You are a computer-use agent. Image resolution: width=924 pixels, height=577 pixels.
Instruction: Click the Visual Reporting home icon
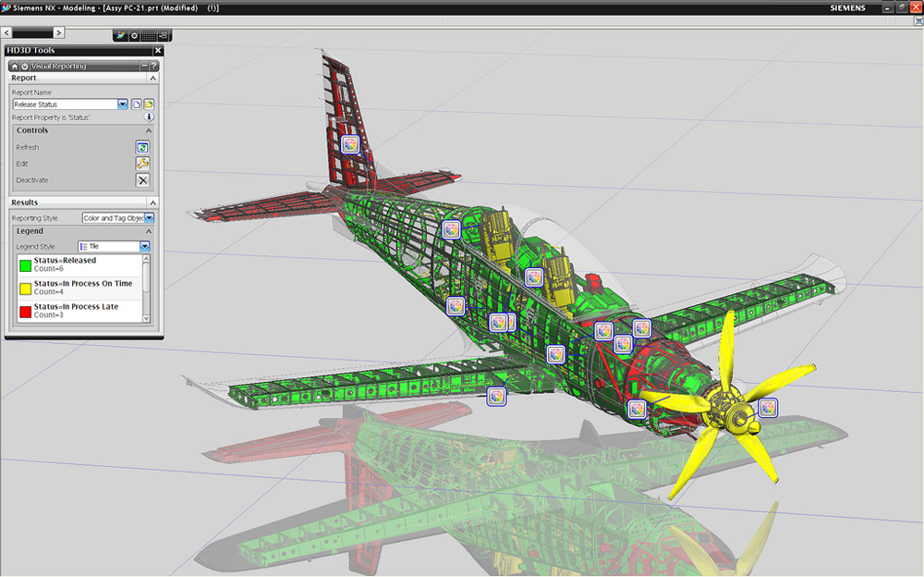(x=14, y=66)
